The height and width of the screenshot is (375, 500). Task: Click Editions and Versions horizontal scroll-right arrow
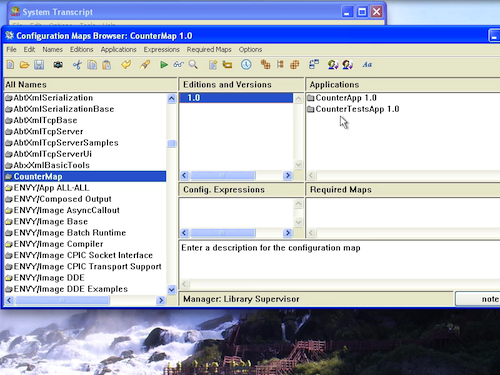point(287,175)
